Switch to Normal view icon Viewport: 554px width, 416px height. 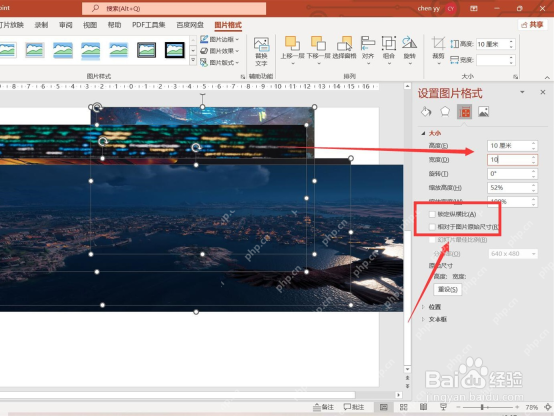[x=384, y=407]
